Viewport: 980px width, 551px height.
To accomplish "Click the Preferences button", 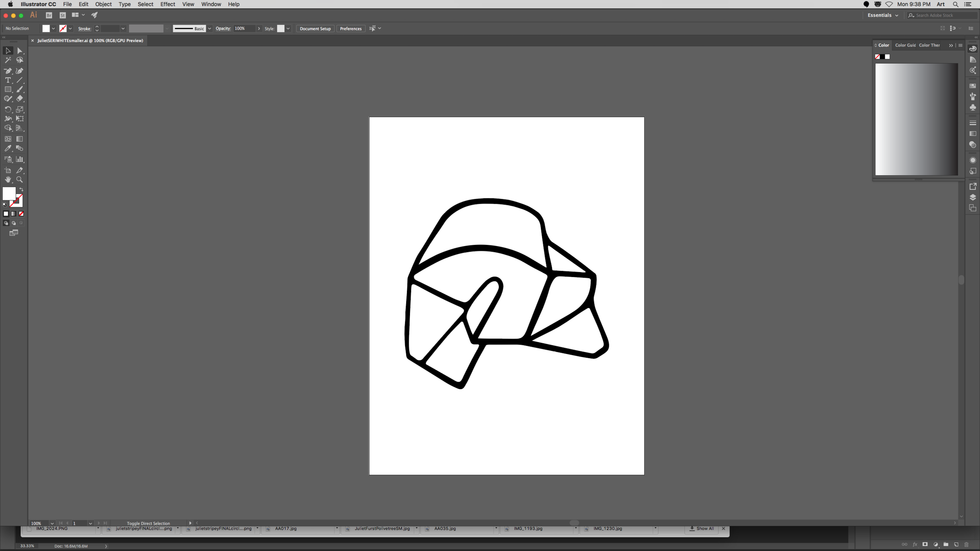I will pyautogui.click(x=351, y=29).
